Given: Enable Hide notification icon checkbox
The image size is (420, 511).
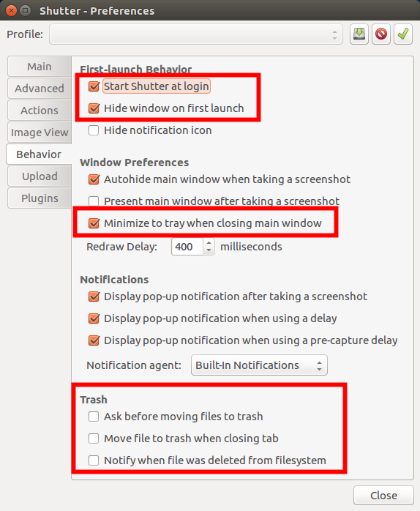Looking at the screenshot, I should coord(94,130).
